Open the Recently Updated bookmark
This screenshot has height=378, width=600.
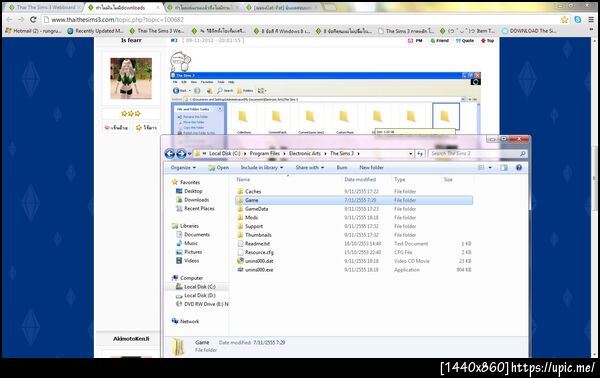point(96,31)
